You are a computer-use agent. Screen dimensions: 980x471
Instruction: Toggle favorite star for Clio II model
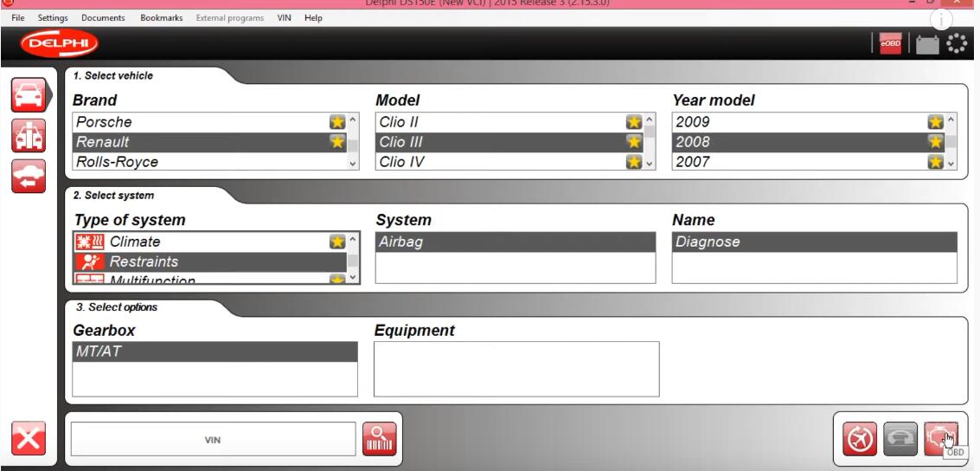click(x=634, y=122)
